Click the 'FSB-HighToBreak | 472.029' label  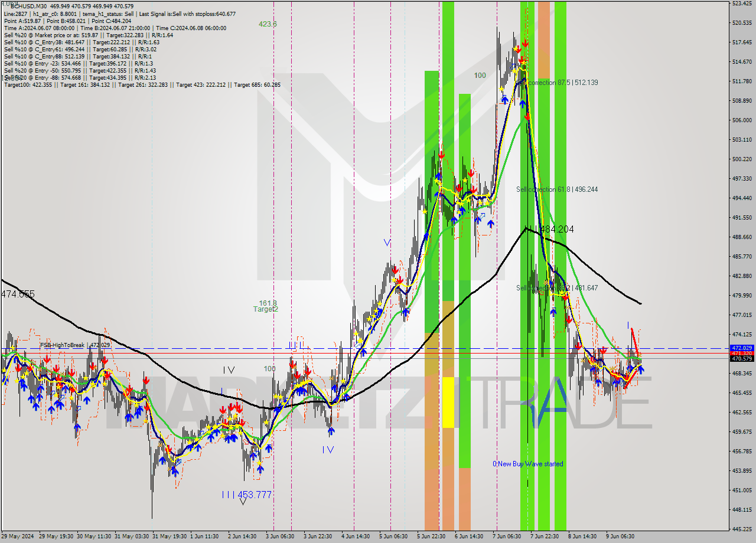coord(75,345)
